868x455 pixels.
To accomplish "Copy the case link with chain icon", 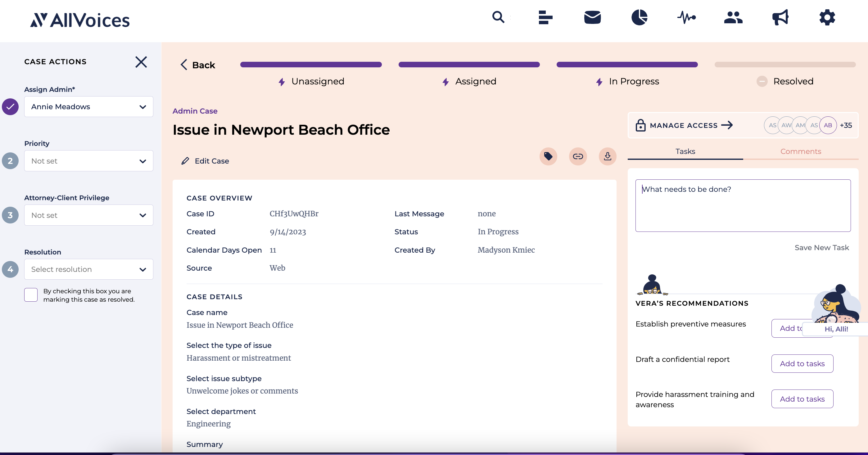I will pyautogui.click(x=578, y=156).
